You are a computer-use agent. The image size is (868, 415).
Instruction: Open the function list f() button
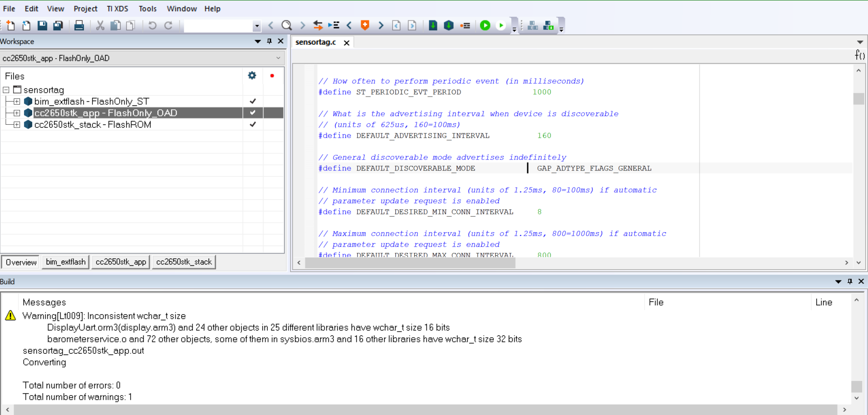click(859, 55)
